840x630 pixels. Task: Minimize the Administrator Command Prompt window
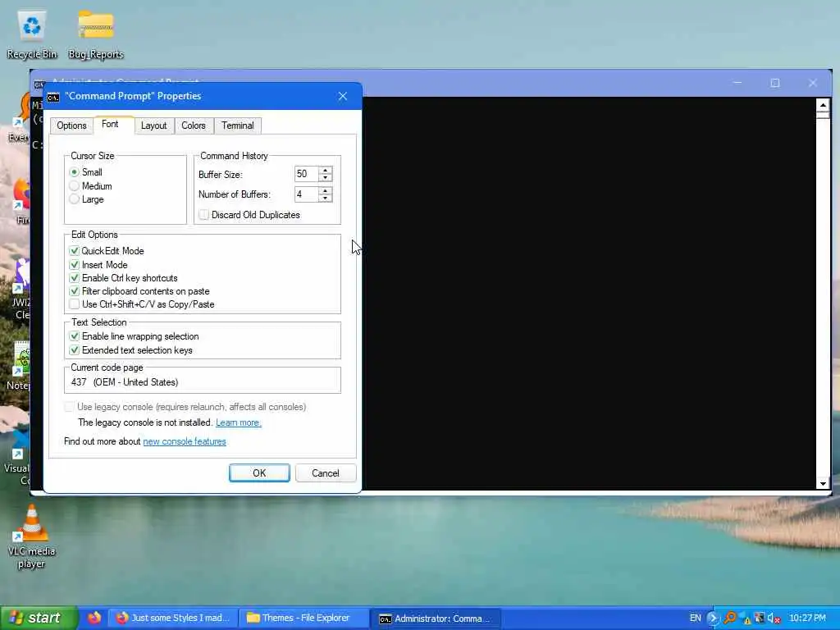click(737, 83)
